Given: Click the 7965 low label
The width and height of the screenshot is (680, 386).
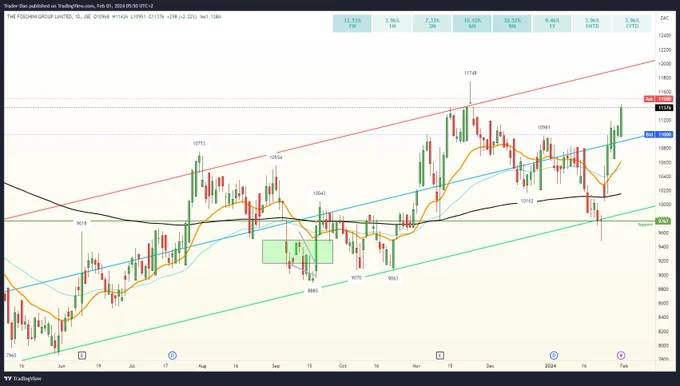Looking at the screenshot, I should 11,355.
